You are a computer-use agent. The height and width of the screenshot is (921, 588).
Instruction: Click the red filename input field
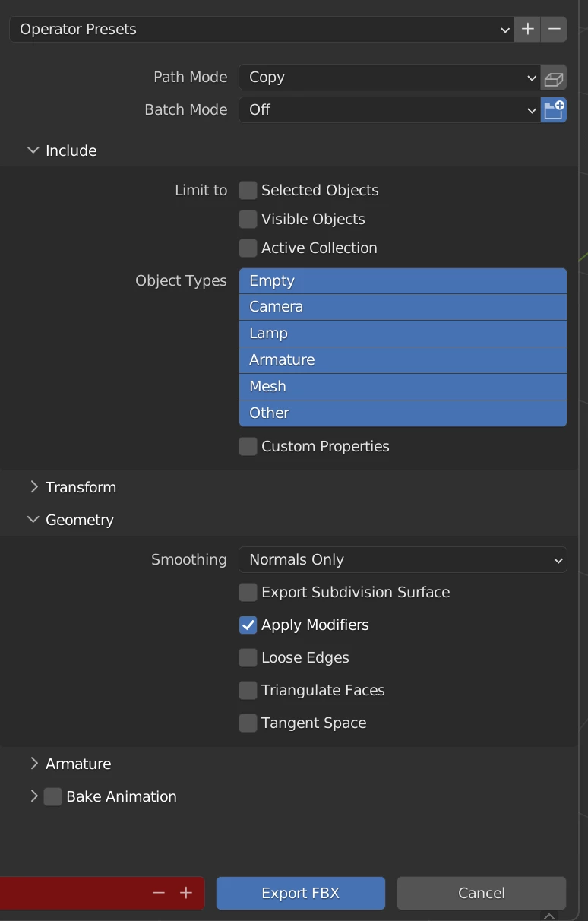(72, 893)
